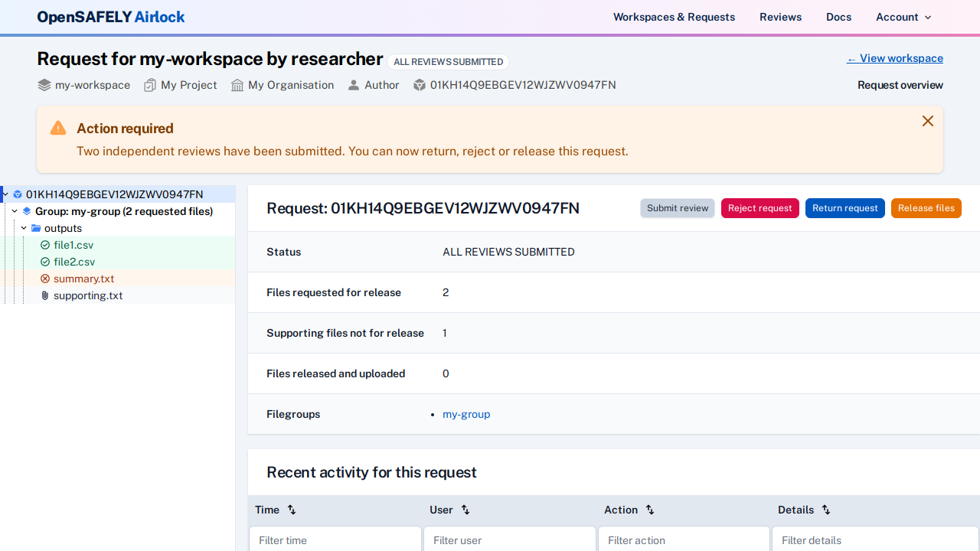Toggle sorting on the Details column

tap(826, 510)
